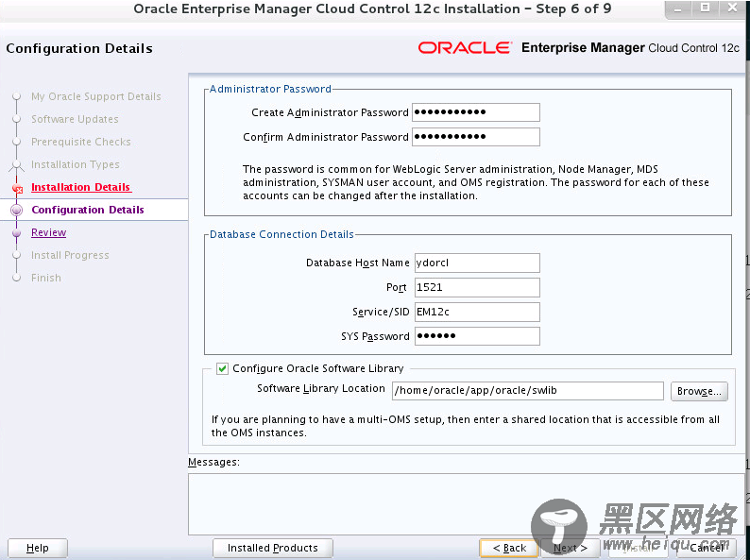
Task: Click the Database Connection Details heading
Action: click(x=281, y=234)
